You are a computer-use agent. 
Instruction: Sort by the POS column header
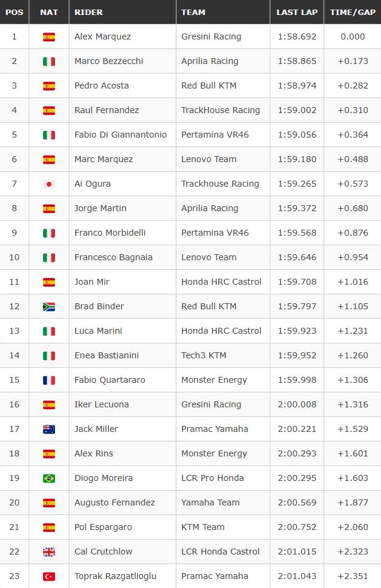click(14, 12)
